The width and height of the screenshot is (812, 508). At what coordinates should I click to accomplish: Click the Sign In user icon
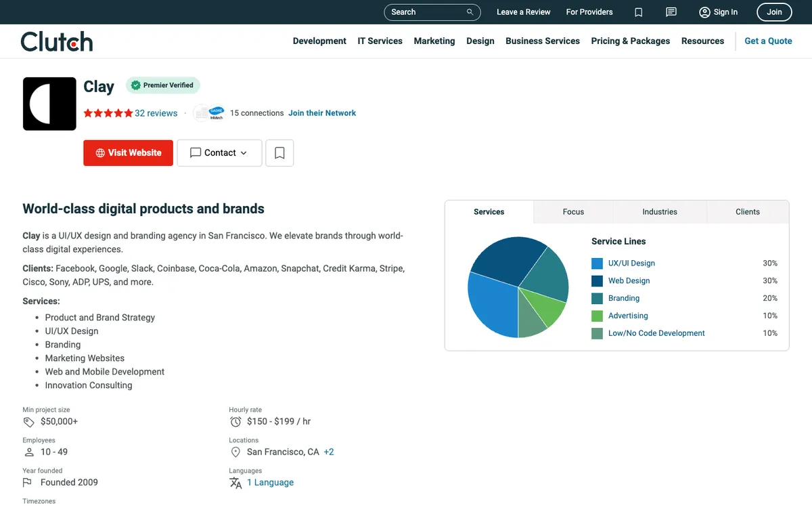(704, 12)
